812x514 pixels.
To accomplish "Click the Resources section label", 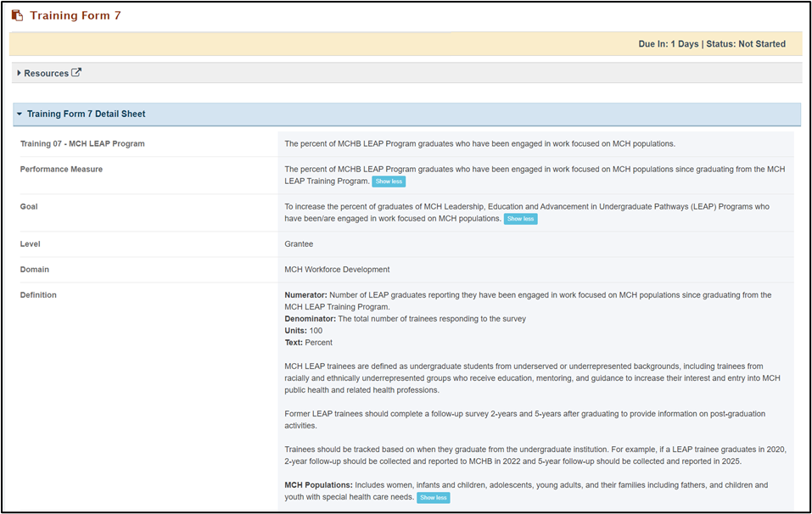I will tap(46, 74).
